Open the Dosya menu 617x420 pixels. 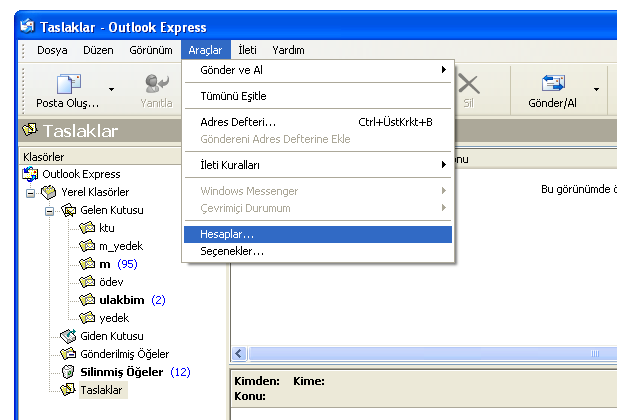[x=52, y=50]
